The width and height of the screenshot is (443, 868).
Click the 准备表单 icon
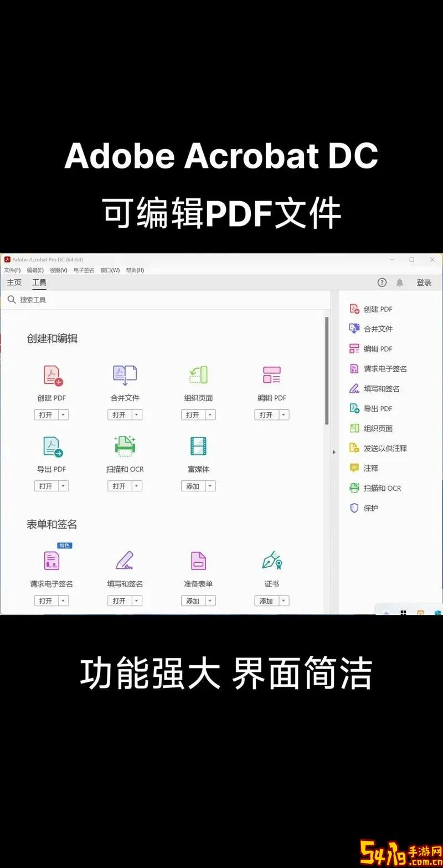tap(198, 561)
